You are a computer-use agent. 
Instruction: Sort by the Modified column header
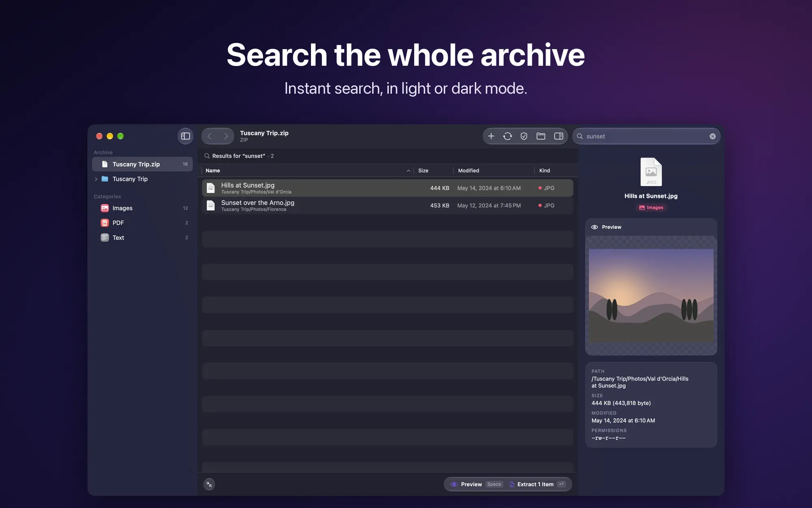(494, 171)
